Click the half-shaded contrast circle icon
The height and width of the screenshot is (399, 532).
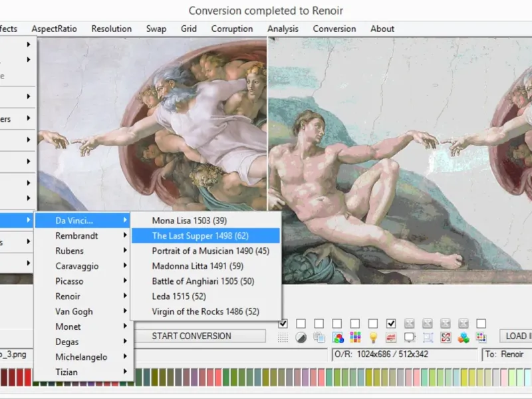pyautogui.click(x=301, y=337)
